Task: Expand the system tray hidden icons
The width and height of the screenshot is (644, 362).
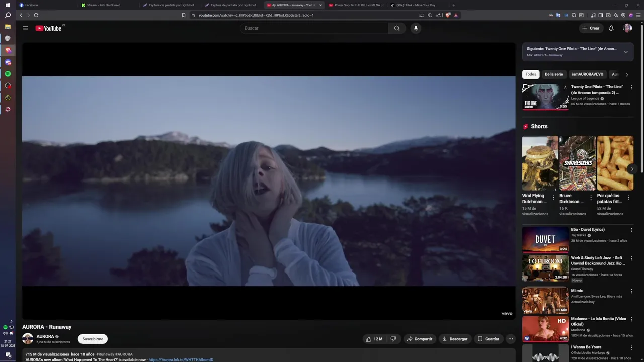Action: 11,321
